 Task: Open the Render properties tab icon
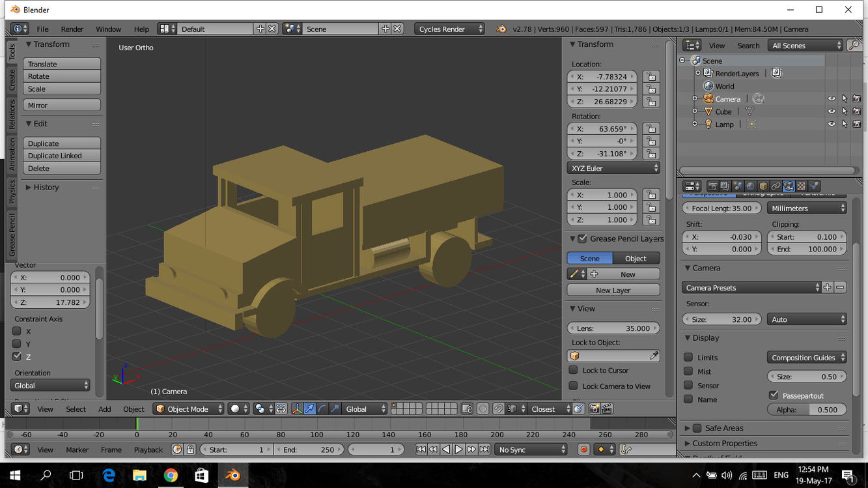click(712, 186)
